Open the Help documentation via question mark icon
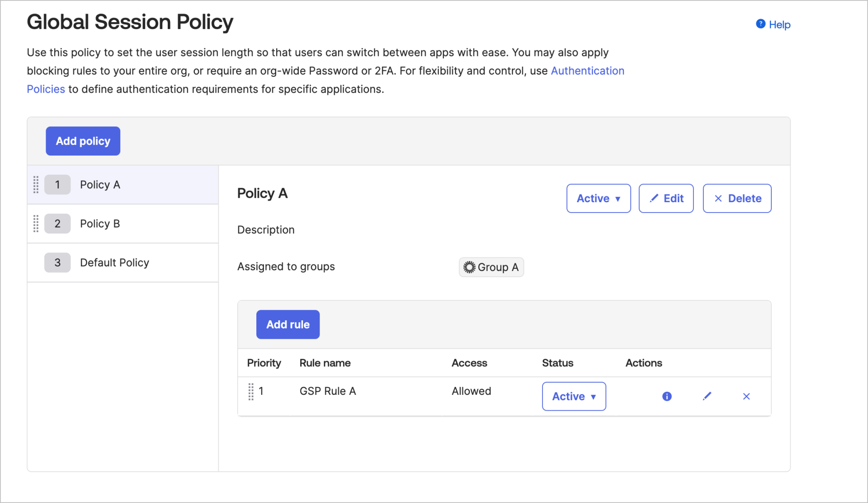Screen dimensions: 868x503 tap(761, 24)
